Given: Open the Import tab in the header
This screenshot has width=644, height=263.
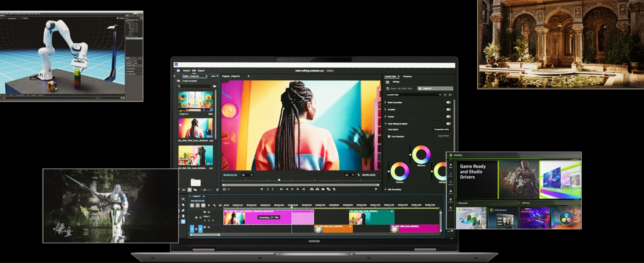Looking at the screenshot, I should pyautogui.click(x=186, y=71).
